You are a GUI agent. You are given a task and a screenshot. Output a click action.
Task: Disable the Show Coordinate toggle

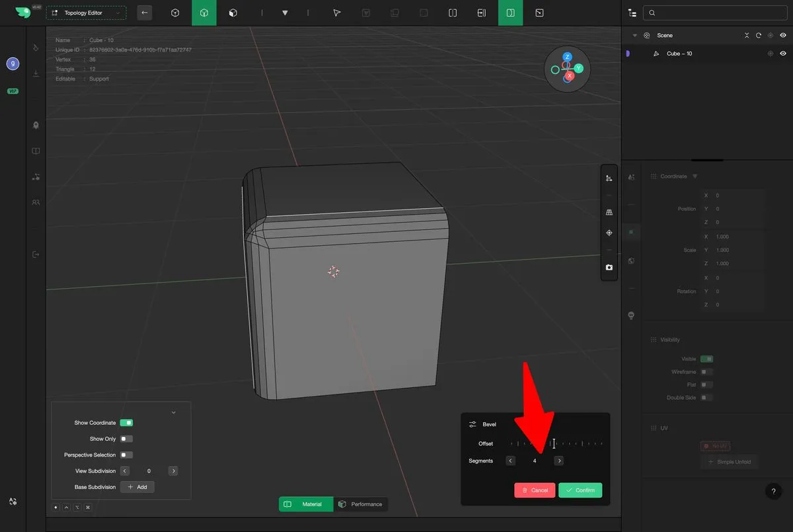tap(126, 423)
